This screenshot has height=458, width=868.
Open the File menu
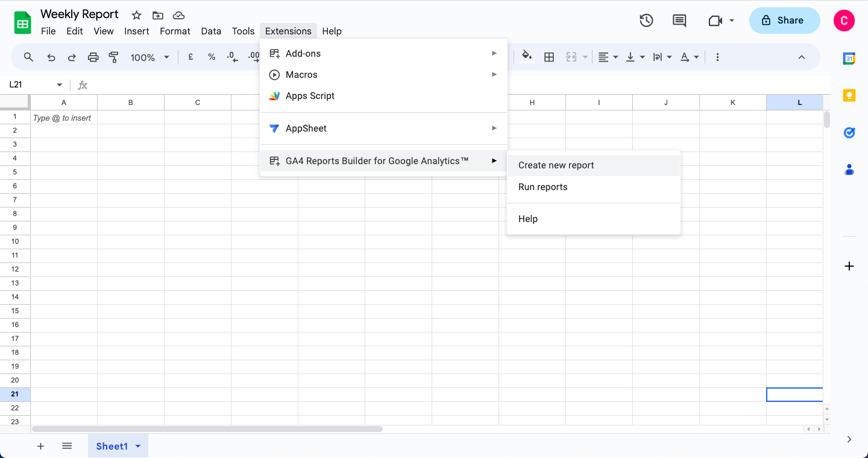pos(48,31)
